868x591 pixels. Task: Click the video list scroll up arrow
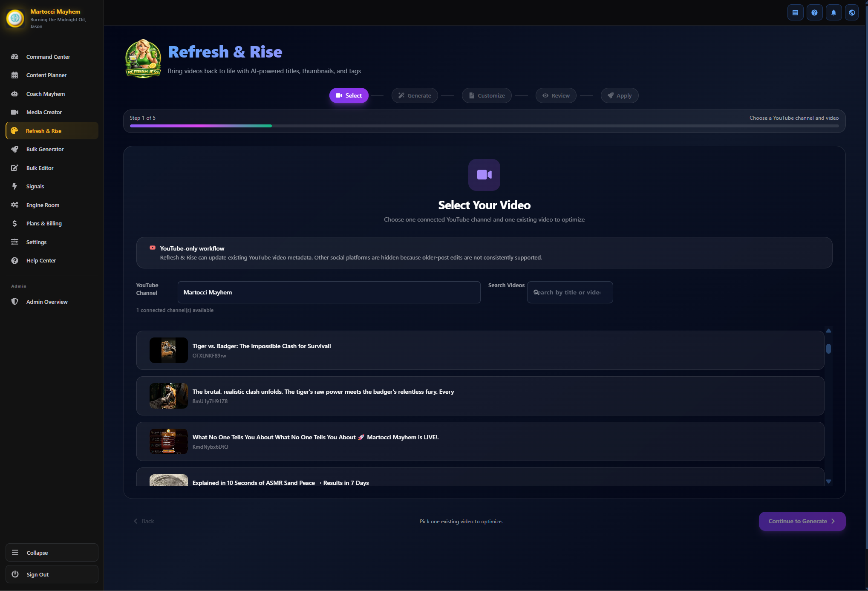coord(828,331)
